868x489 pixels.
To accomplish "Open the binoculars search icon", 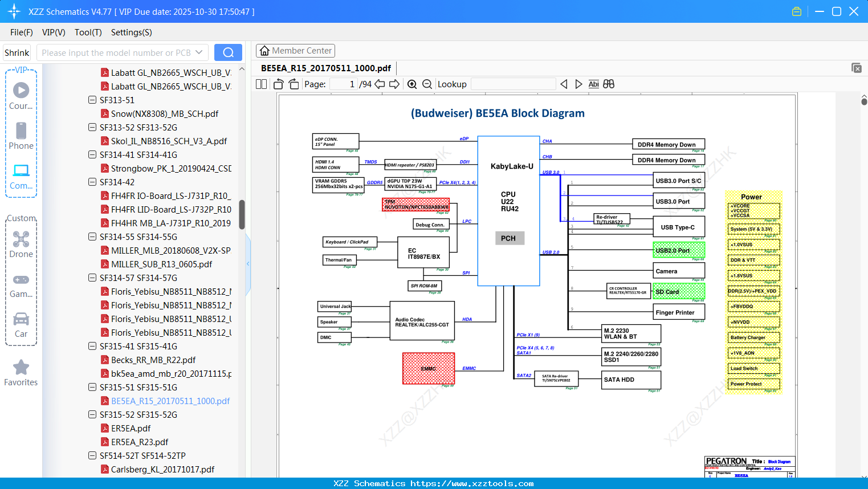I will 609,84.
